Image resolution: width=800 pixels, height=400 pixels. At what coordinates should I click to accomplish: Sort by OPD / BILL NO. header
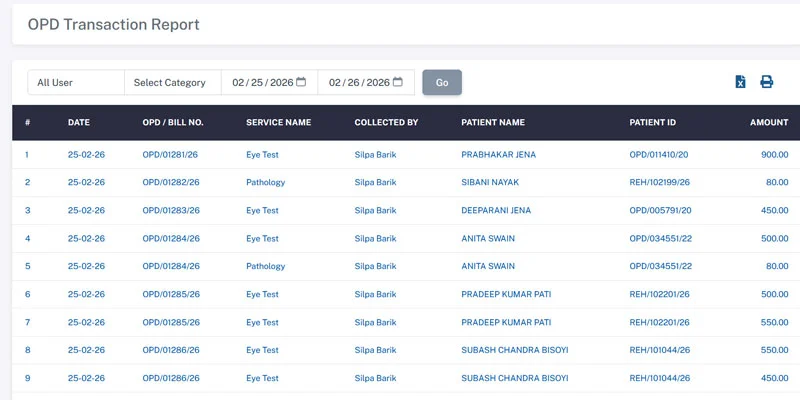(x=173, y=122)
